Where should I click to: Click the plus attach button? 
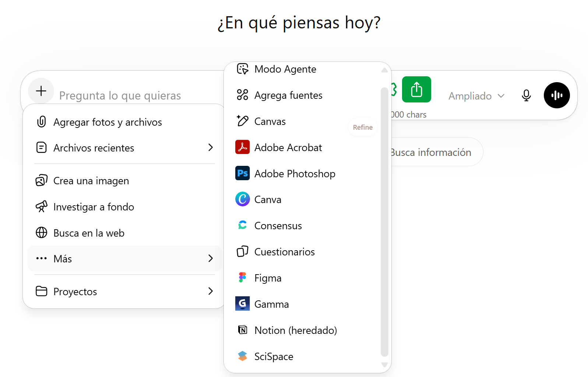[41, 91]
